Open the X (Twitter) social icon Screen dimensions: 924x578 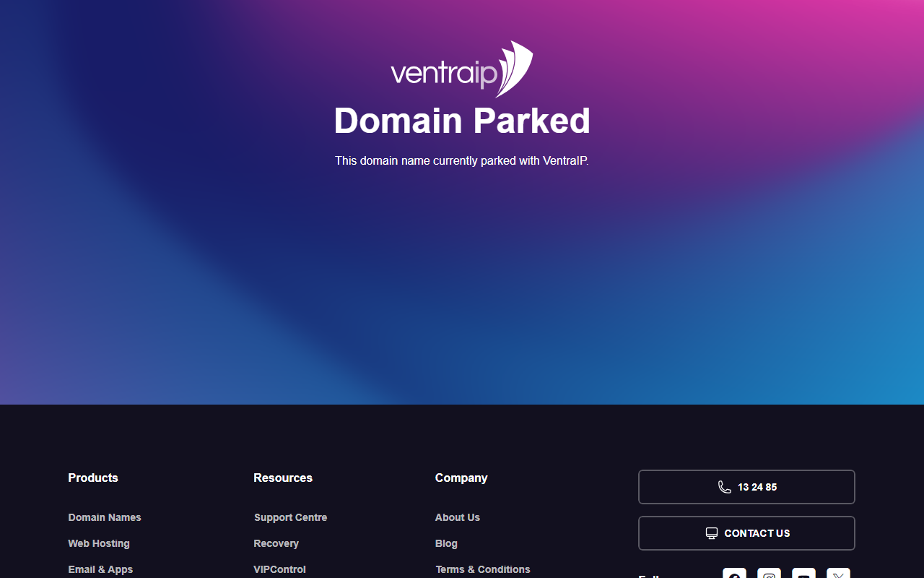(838, 574)
